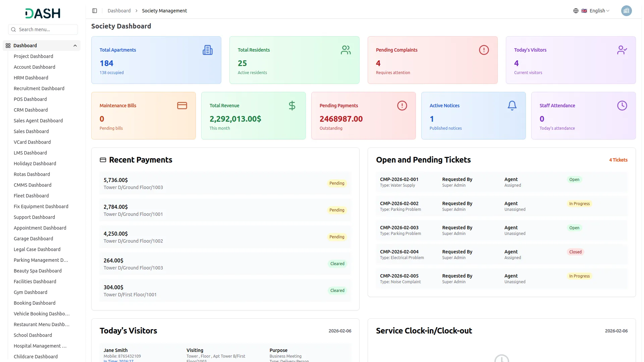
Task: Click the Total Revenue dollar icon
Action: [292, 106]
